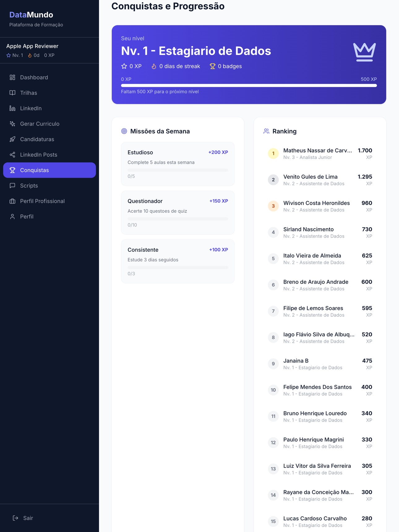Click the Candidaturas rocket icon
The image size is (399, 532).
pos(12,139)
